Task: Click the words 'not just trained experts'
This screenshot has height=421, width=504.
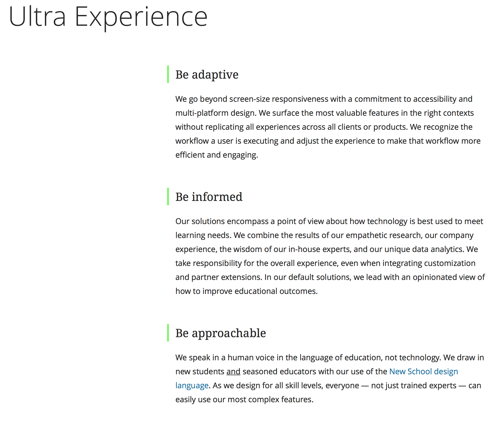Action: [x=414, y=386]
